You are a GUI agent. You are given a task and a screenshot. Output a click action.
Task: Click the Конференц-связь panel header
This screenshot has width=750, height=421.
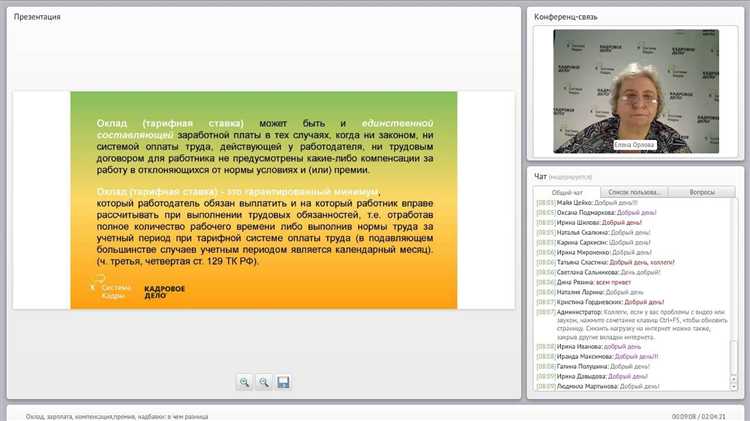coord(568,17)
